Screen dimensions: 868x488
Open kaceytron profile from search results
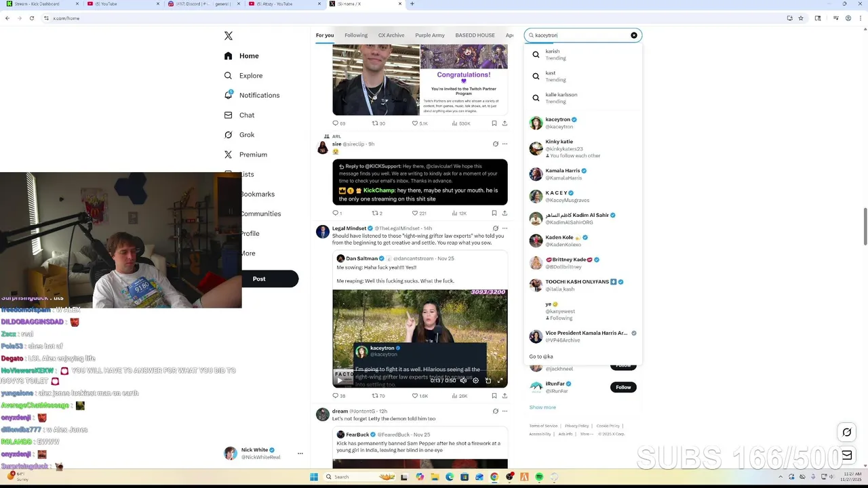click(x=583, y=123)
